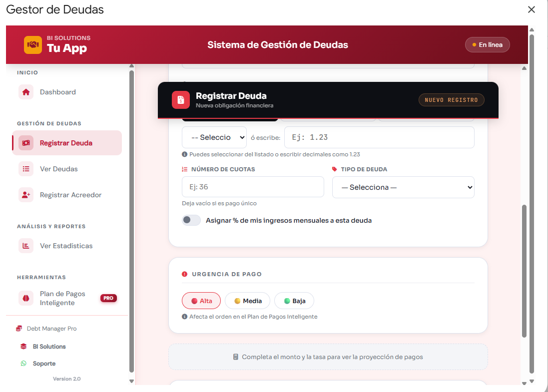Open the Soporte link
Viewport: 548px width, 392px height.
coord(44,364)
